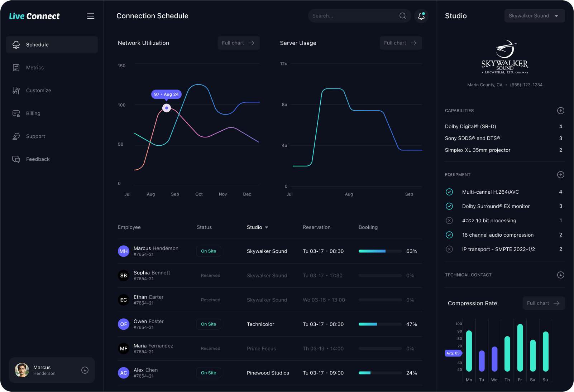
Task: Click the Feedback chat icon
Action: (16, 159)
